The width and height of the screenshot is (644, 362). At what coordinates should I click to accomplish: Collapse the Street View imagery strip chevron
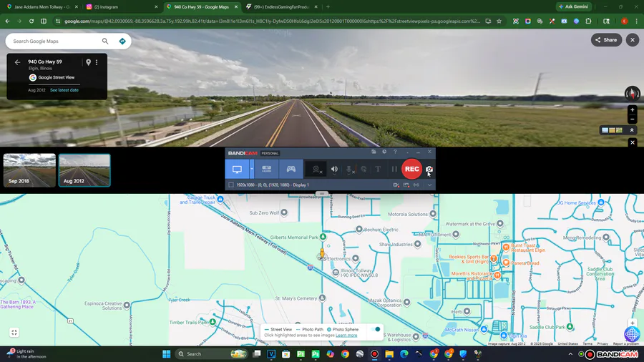pos(632,130)
